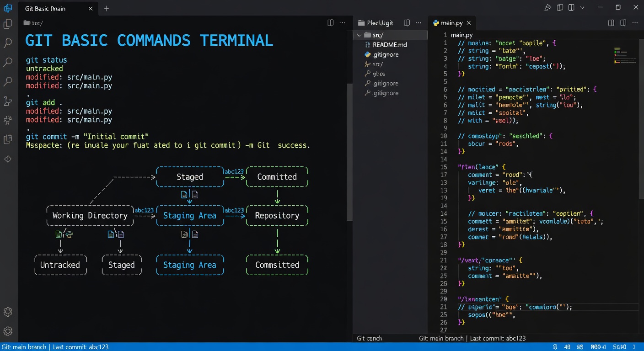
Task: Open the layout dropdown chevron in the title bar
Action: (582, 7)
